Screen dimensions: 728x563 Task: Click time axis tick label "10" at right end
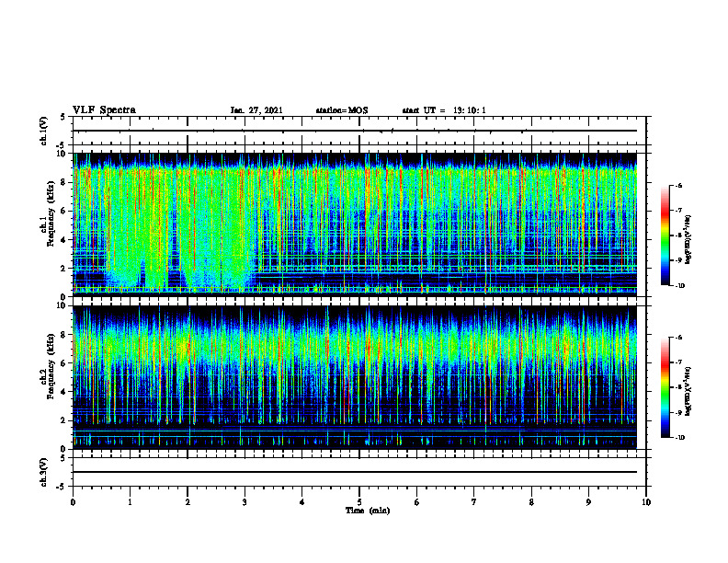646,502
